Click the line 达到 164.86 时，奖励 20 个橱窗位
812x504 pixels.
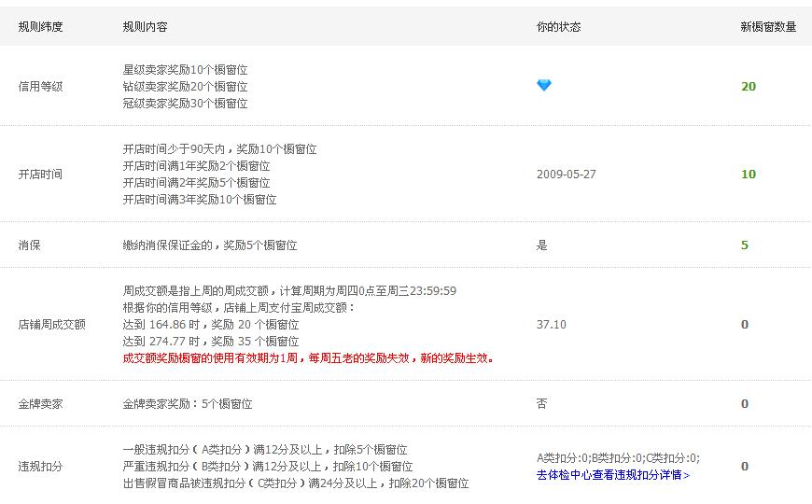[x=211, y=324]
